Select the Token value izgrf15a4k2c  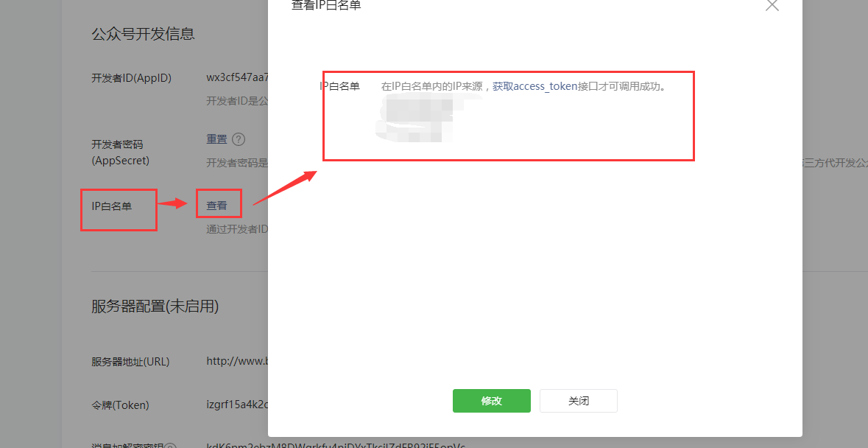pyautogui.click(x=236, y=405)
